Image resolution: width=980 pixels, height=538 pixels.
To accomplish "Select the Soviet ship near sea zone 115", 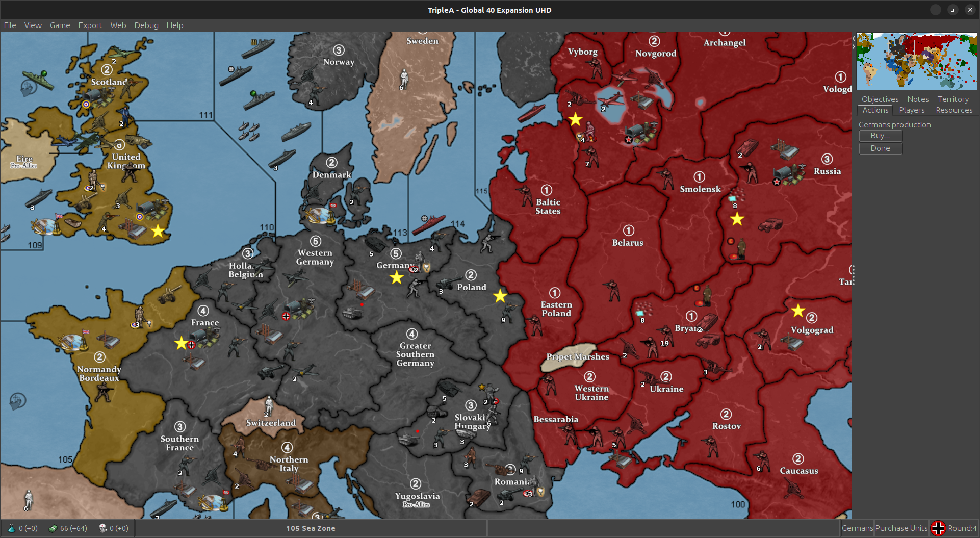I will pos(531,112).
